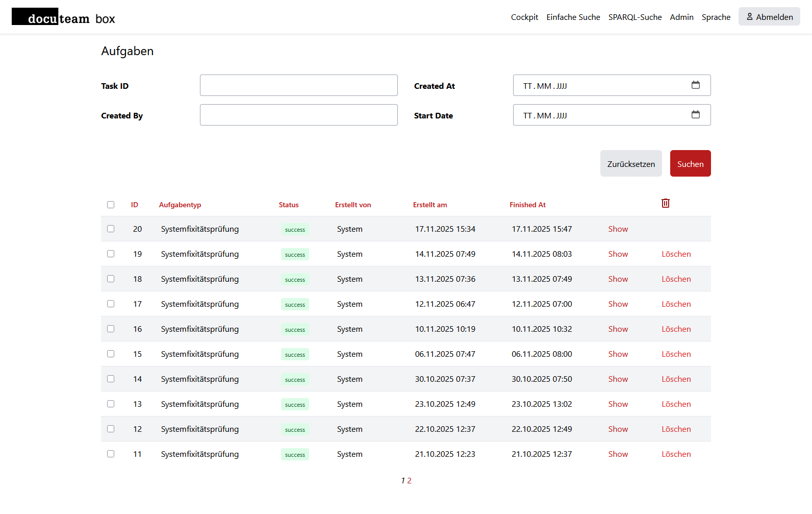Check the box for task 15

pos(111,354)
